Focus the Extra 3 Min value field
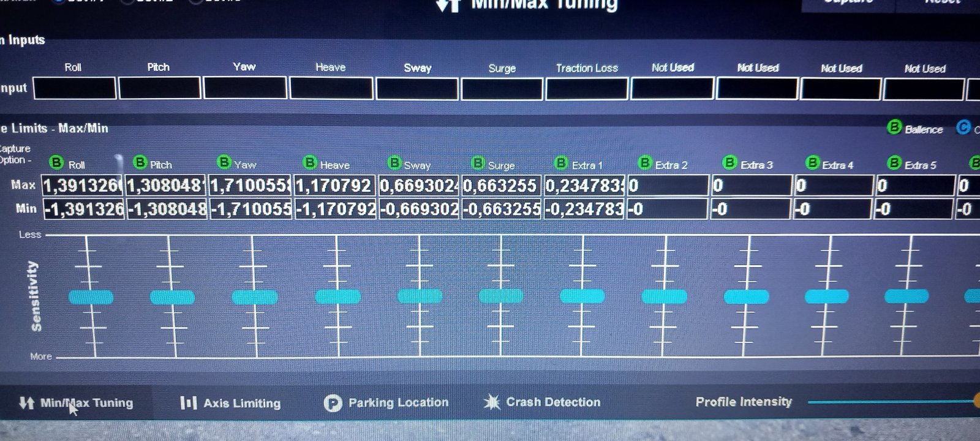The image size is (980, 441). tap(750, 209)
